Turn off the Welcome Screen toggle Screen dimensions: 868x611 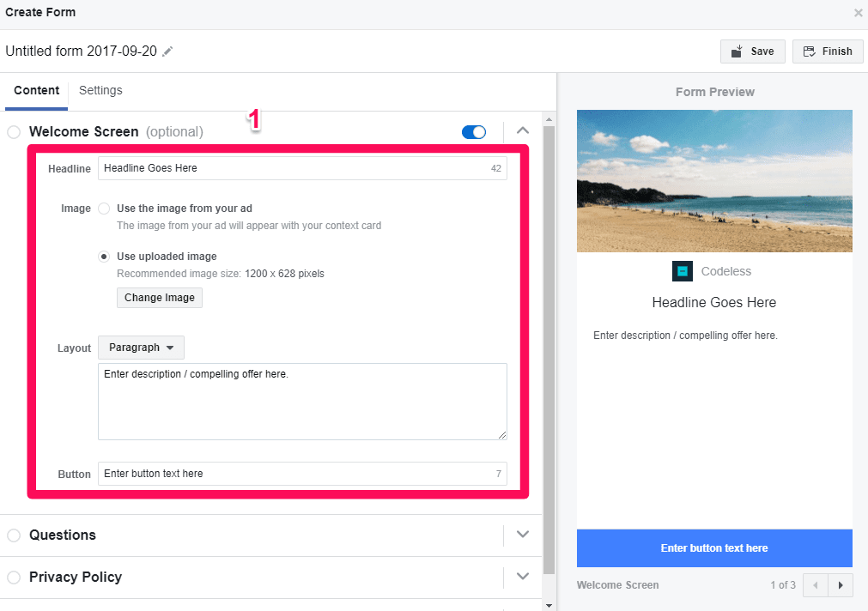click(473, 132)
